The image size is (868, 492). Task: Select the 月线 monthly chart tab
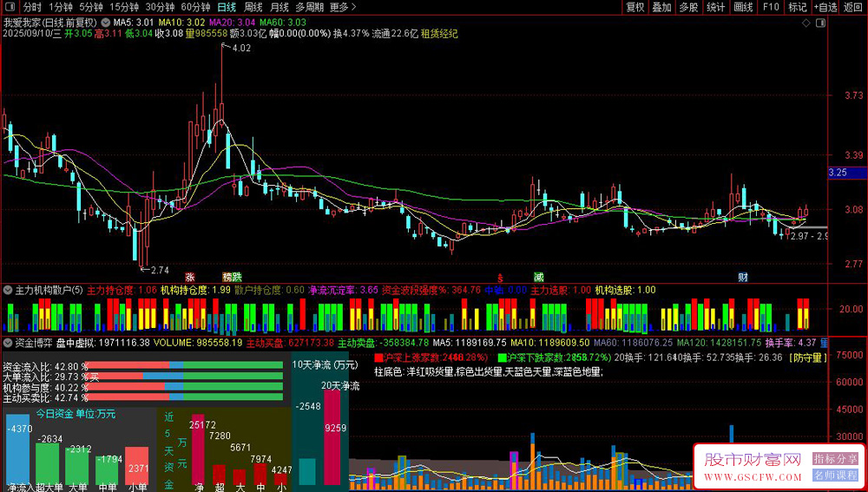(x=279, y=7)
